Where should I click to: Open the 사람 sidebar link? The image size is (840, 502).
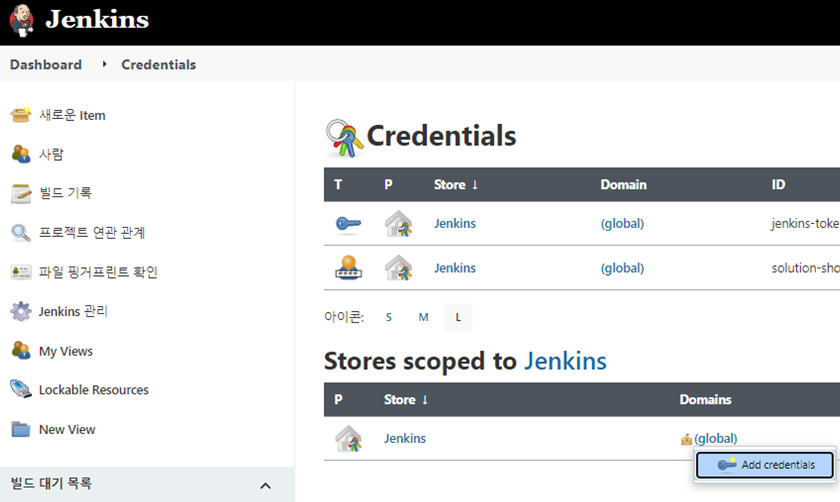pos(51,154)
